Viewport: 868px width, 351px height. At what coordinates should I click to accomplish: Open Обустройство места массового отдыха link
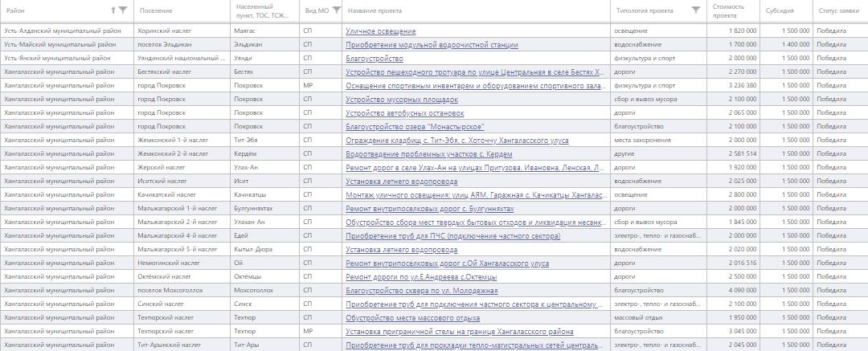pyautogui.click(x=413, y=318)
